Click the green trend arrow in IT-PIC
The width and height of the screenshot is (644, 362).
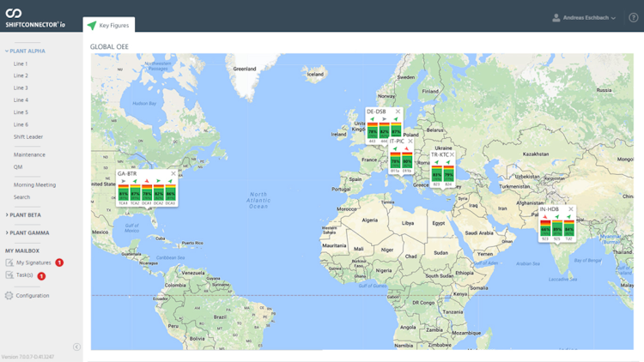395,148
